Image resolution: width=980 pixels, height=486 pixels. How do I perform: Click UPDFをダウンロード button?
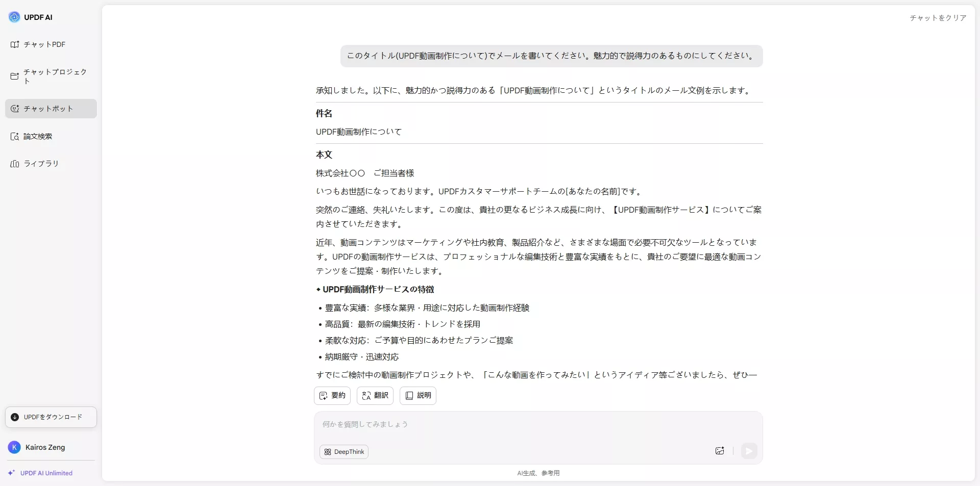(51, 417)
